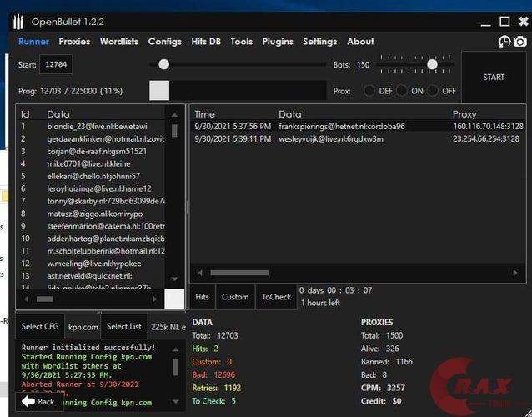This screenshot has height=417, width=532.
Task: Click the down arrow in the runner log panel
Action: tap(175, 401)
